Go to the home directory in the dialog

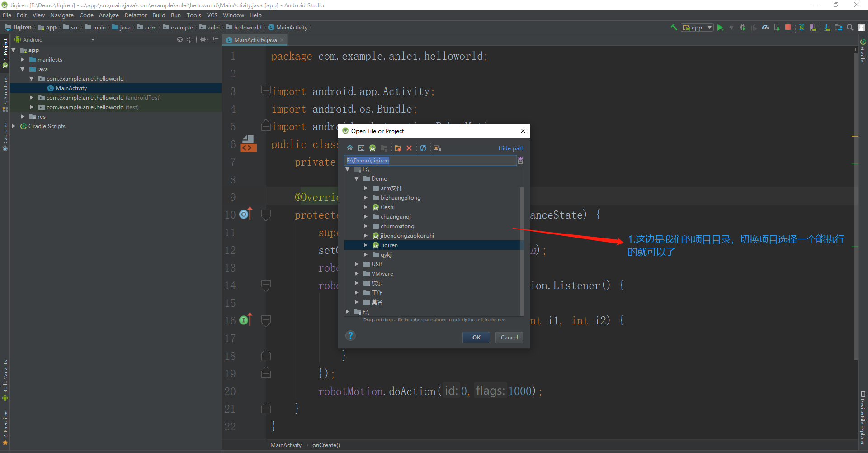pos(350,148)
